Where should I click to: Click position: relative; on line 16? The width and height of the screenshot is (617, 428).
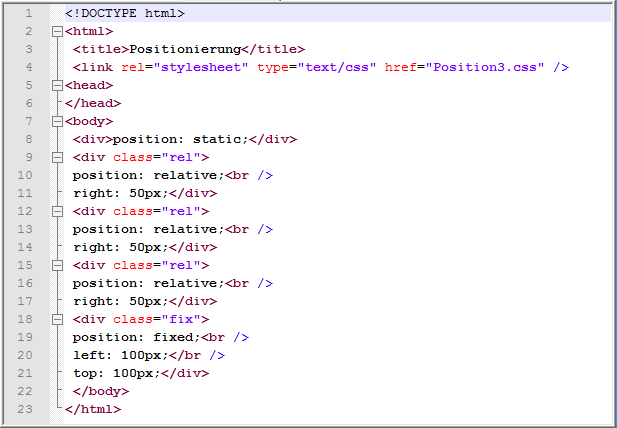pyautogui.click(x=149, y=284)
